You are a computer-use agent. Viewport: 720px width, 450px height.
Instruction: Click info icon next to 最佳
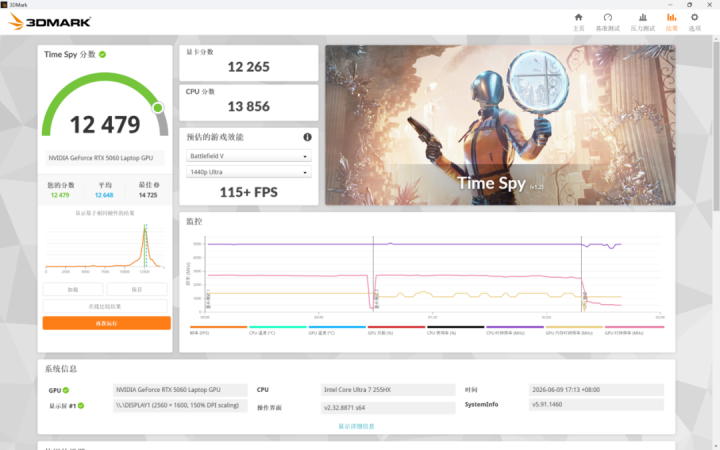(x=157, y=185)
